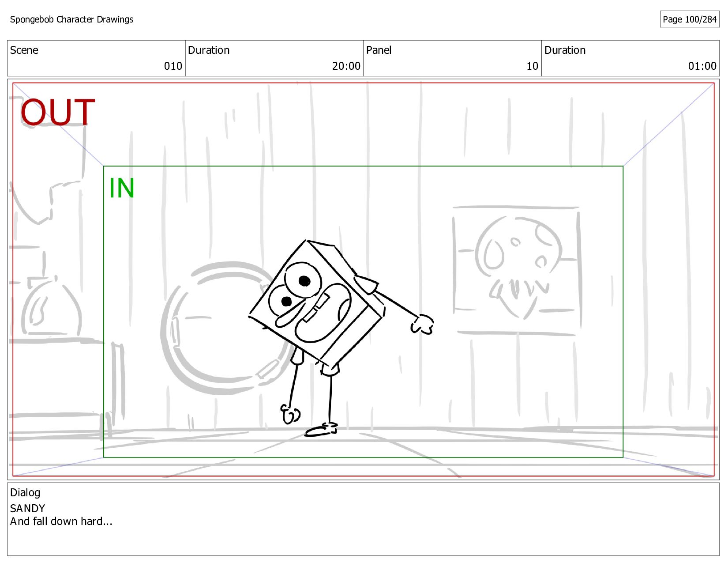The image size is (728, 563).
Task: Select the panel number '10'
Action: pos(533,66)
